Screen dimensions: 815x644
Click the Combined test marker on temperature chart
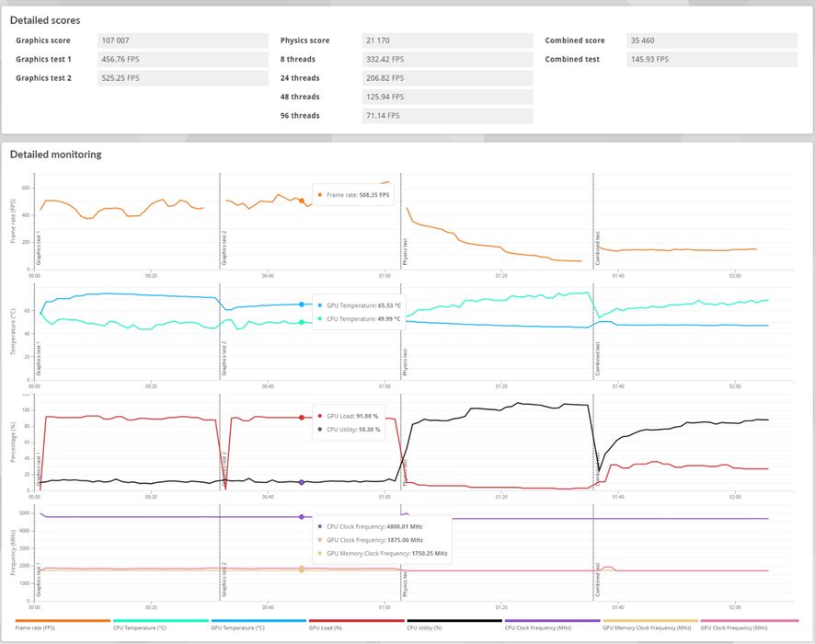(x=597, y=359)
